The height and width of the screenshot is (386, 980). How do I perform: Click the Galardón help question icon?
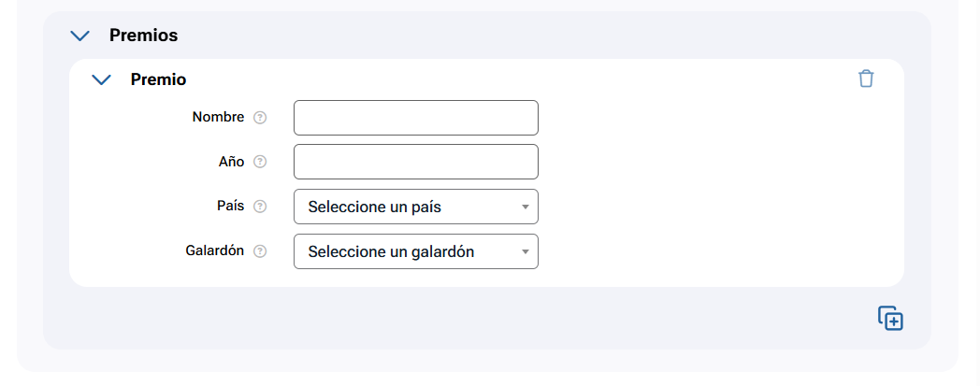pyautogui.click(x=261, y=251)
